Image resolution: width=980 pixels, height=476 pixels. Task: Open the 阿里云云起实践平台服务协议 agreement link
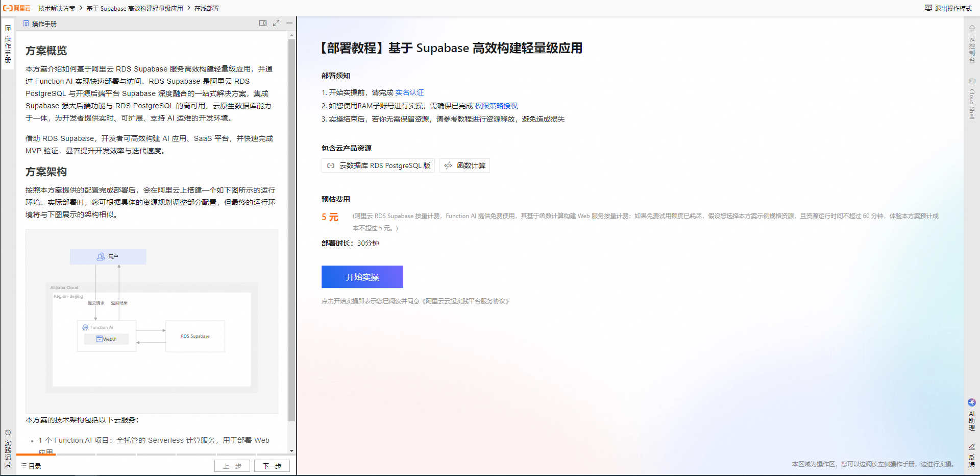pos(465,301)
